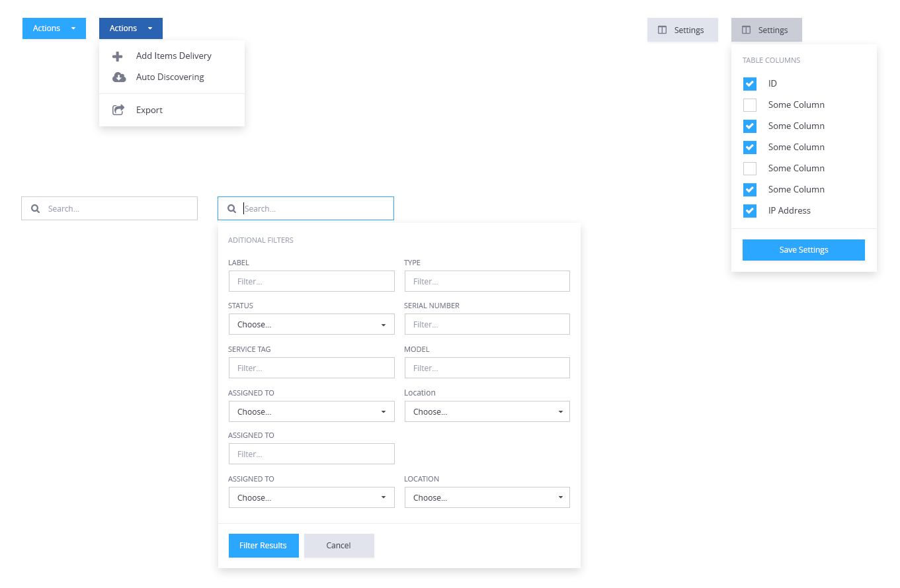Uncheck the IP Address column checkbox

(x=750, y=211)
